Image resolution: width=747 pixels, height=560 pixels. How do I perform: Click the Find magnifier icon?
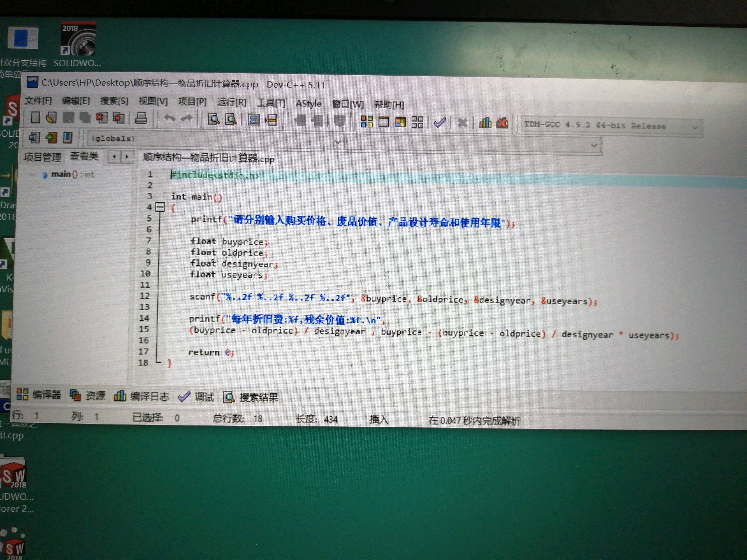214,119
